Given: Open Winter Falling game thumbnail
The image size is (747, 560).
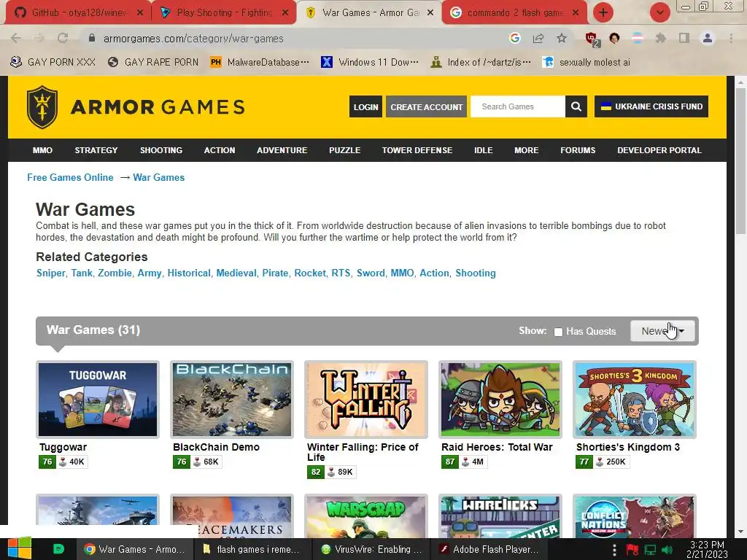Looking at the screenshot, I should click(x=366, y=399).
